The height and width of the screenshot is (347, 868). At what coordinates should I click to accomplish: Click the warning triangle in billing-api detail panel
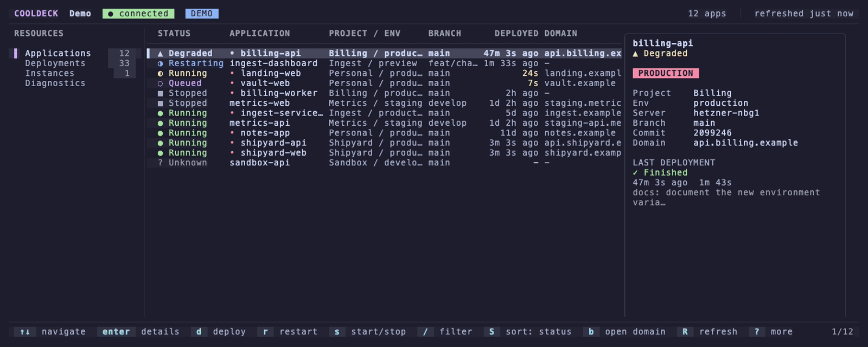point(635,54)
